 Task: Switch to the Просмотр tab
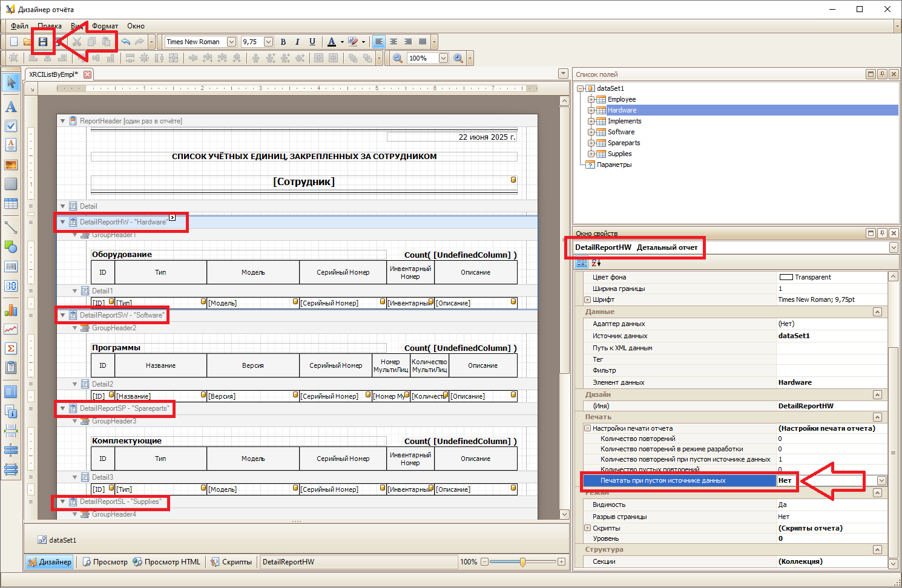pos(105,562)
